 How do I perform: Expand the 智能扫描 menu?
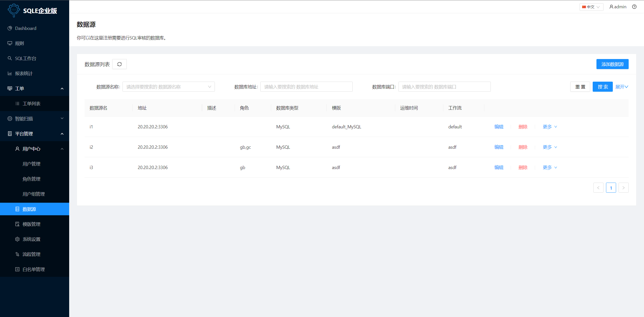[34, 119]
